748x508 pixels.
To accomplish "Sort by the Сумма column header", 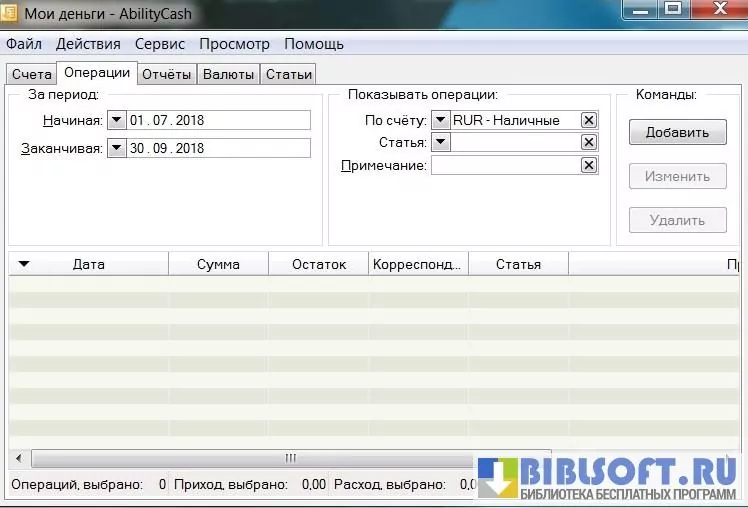I will 218,264.
